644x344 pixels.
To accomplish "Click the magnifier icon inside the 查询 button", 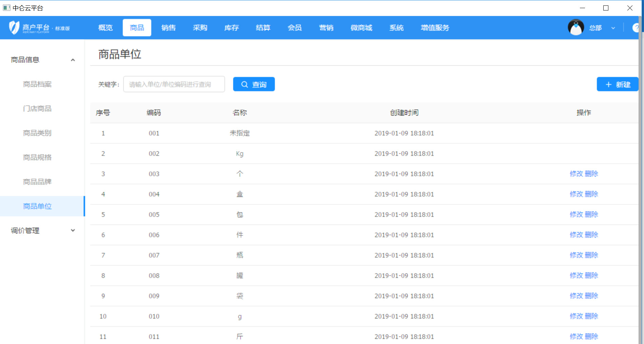I will (x=245, y=84).
